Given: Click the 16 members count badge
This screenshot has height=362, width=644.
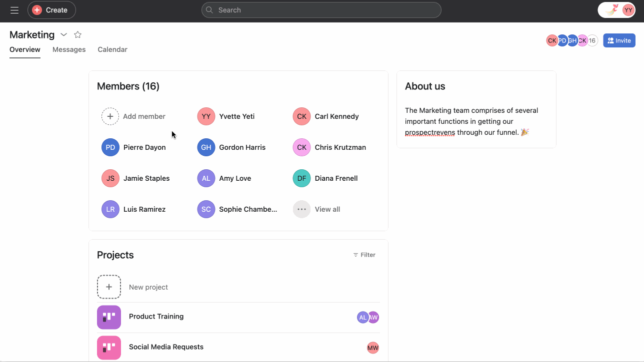Looking at the screenshot, I should (x=592, y=40).
